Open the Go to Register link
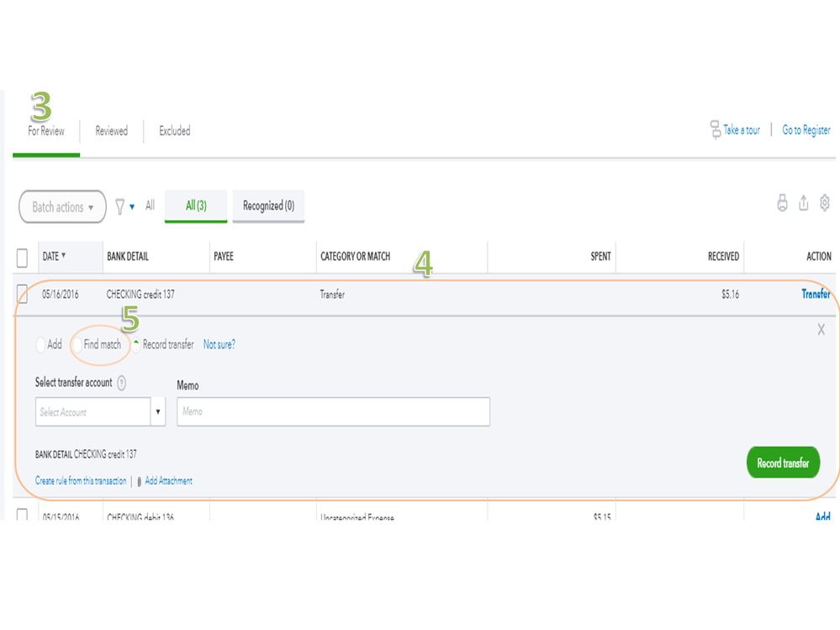The height and width of the screenshot is (630, 840). coord(806,130)
